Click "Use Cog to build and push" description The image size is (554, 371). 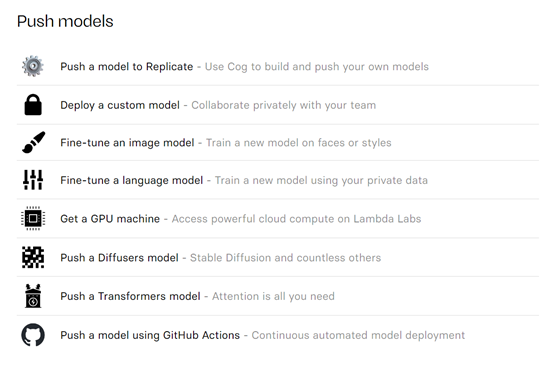[272, 66]
